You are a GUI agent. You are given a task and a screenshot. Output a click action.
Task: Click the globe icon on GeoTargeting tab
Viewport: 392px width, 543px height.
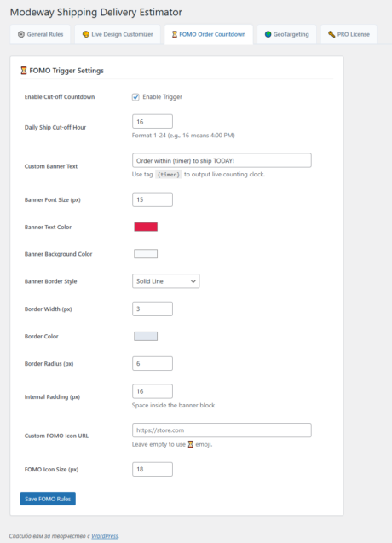click(x=268, y=34)
